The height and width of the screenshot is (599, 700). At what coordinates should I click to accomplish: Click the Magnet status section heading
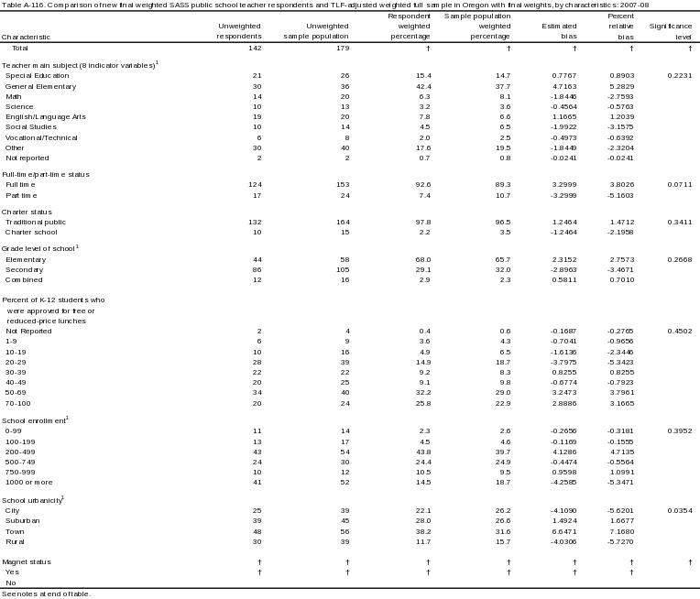(27, 561)
